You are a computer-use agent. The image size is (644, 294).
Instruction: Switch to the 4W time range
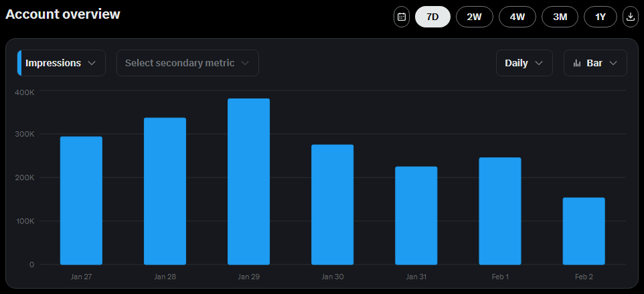pyautogui.click(x=517, y=17)
